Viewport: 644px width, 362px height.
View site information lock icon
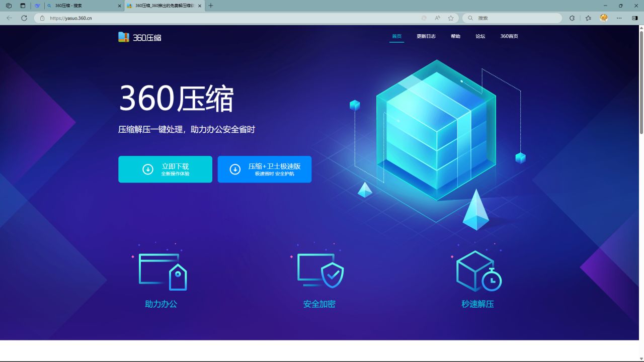coord(42,18)
